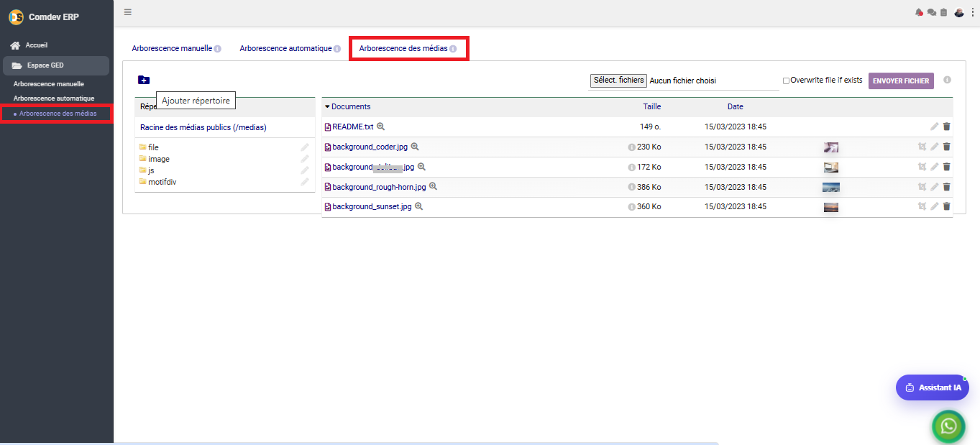The image size is (980, 445).
Task: Crop background_coder.jpg using its crop icon
Action: pos(922,147)
